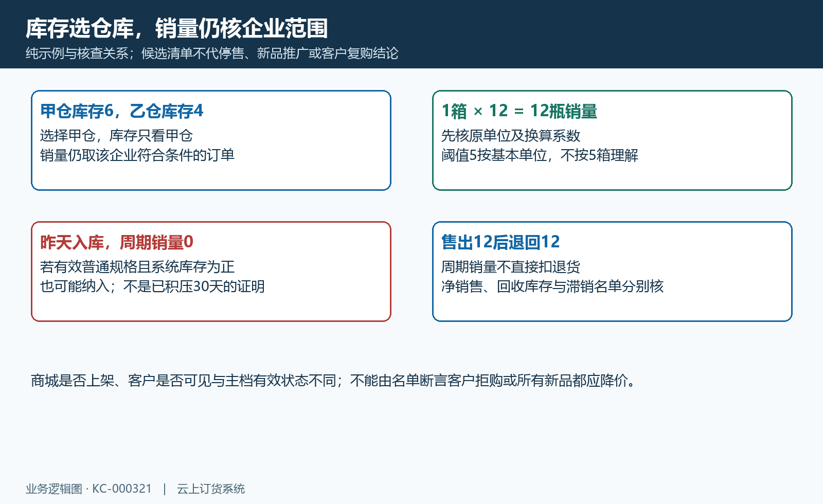Click the footer label 云上订货系统
Image resolution: width=823 pixels, height=504 pixels.
point(211,489)
